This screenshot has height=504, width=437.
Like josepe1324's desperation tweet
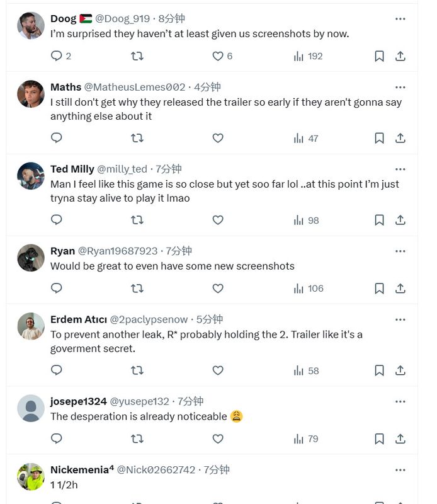[218, 438]
